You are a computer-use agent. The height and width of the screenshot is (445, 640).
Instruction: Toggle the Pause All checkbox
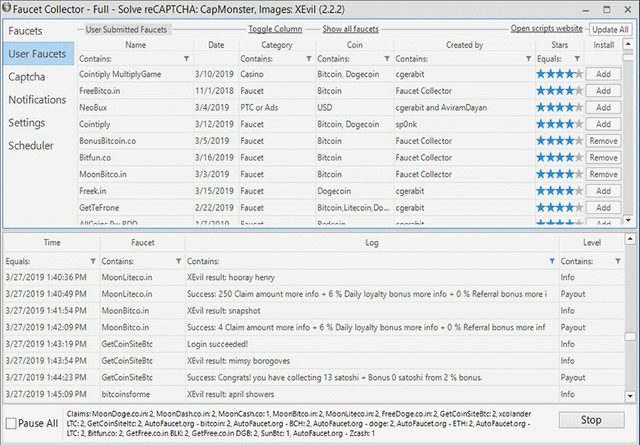(x=11, y=423)
